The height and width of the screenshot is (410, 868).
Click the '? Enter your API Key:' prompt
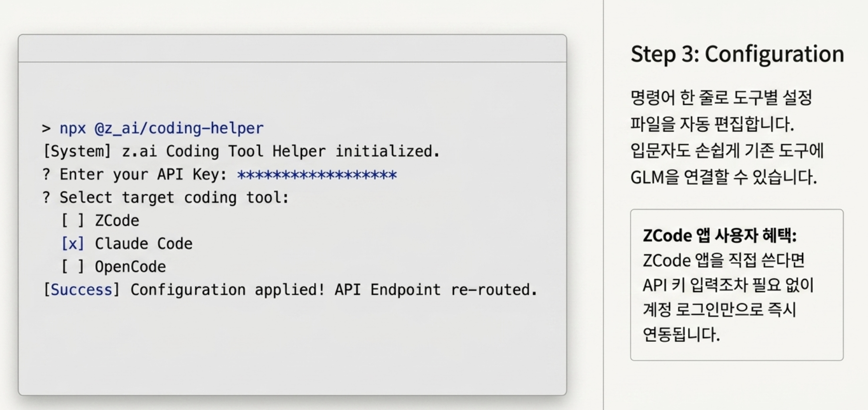[x=135, y=175]
